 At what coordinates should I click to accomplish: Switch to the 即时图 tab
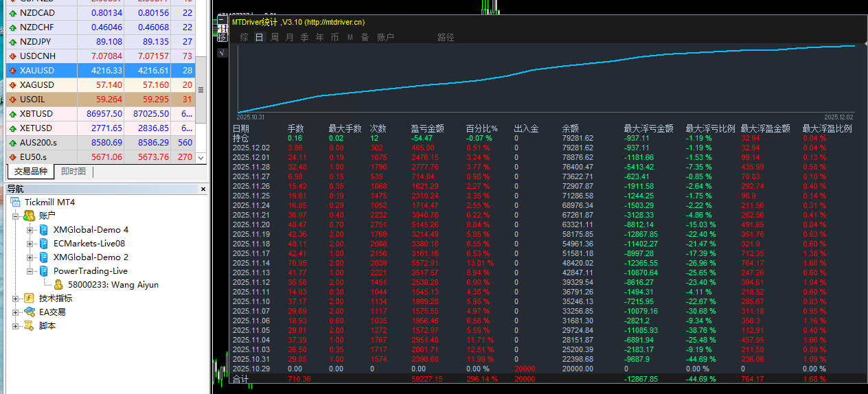click(73, 172)
